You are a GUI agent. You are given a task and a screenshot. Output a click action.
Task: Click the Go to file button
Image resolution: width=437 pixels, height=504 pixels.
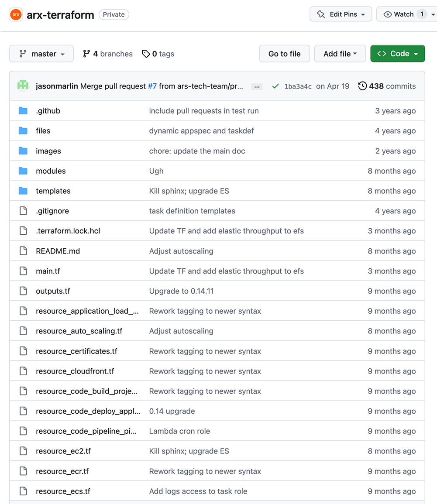coord(285,54)
